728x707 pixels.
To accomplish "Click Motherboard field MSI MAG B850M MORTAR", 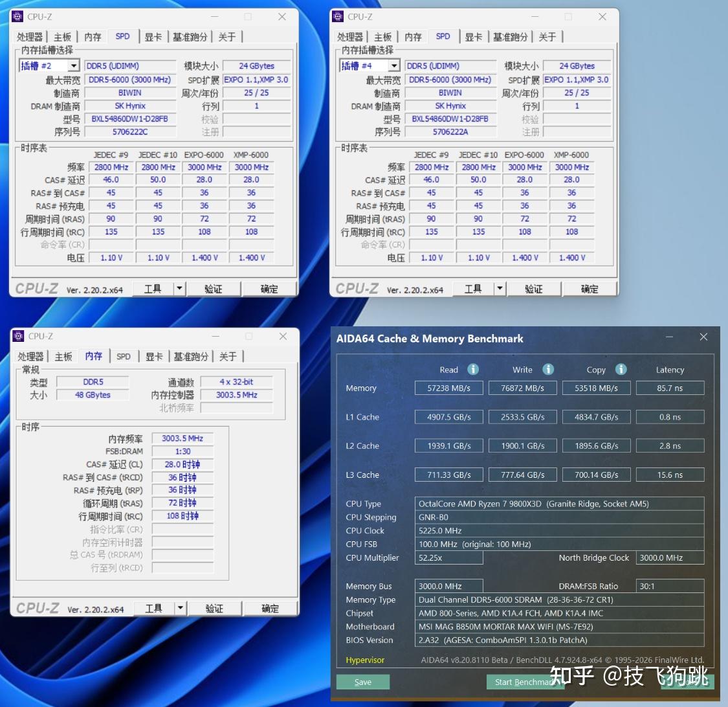I will [560, 626].
